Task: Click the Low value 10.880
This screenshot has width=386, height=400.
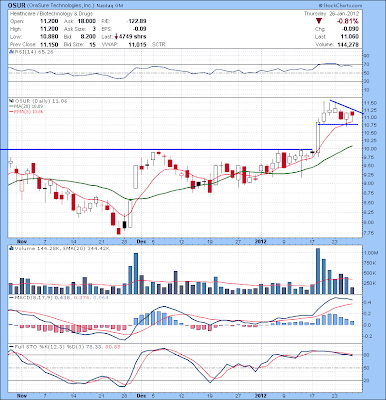Action: pos(49,37)
